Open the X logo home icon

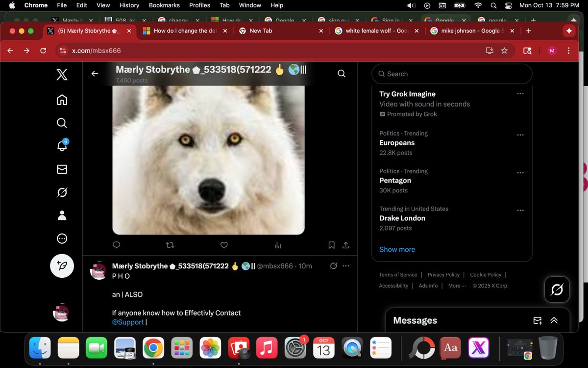tap(62, 75)
